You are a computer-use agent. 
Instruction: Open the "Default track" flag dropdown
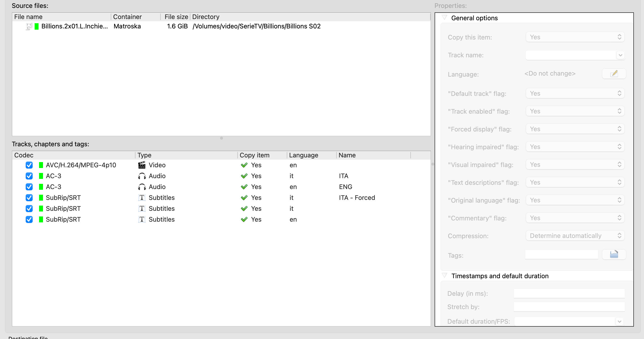point(575,93)
